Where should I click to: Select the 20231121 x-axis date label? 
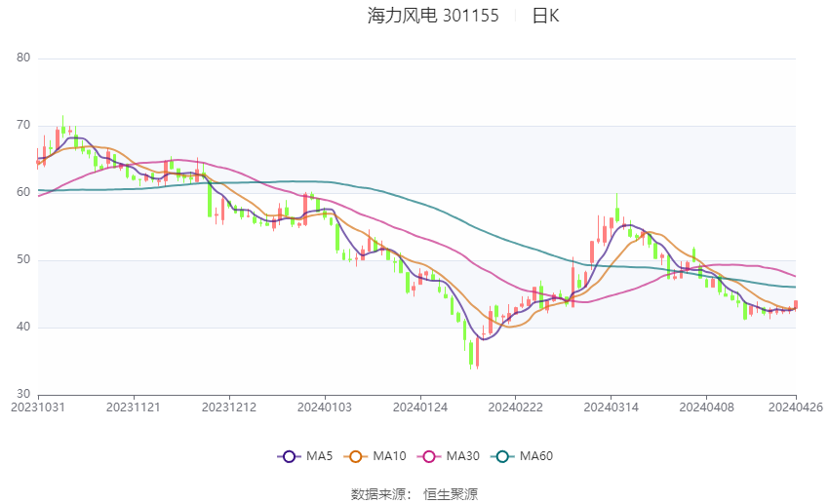pos(134,407)
